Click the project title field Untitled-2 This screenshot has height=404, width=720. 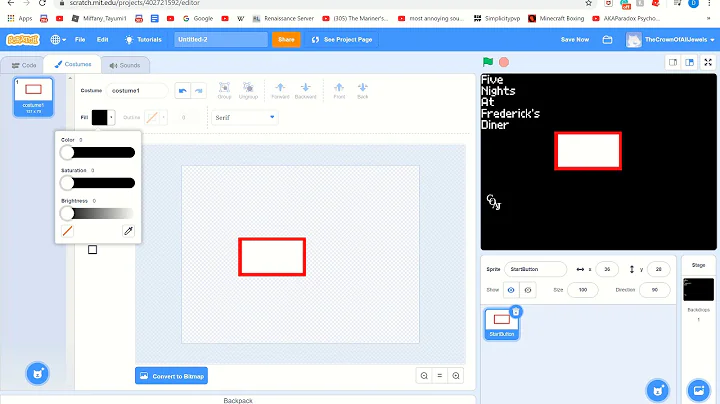tap(220, 39)
